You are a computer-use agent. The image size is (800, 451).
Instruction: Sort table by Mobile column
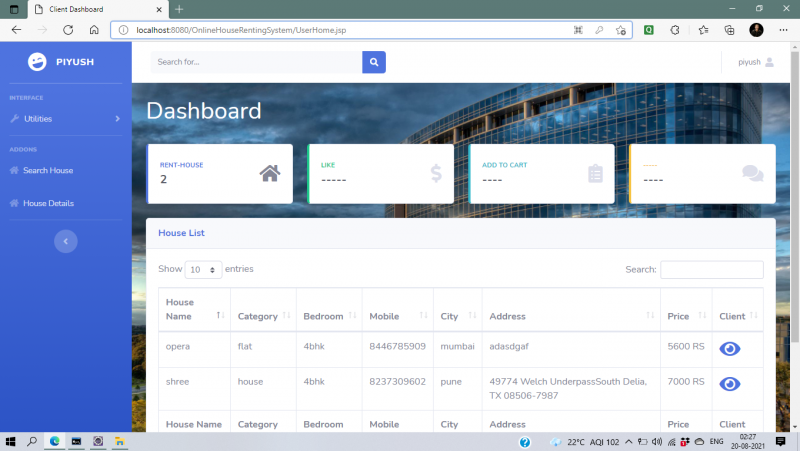(x=398, y=309)
